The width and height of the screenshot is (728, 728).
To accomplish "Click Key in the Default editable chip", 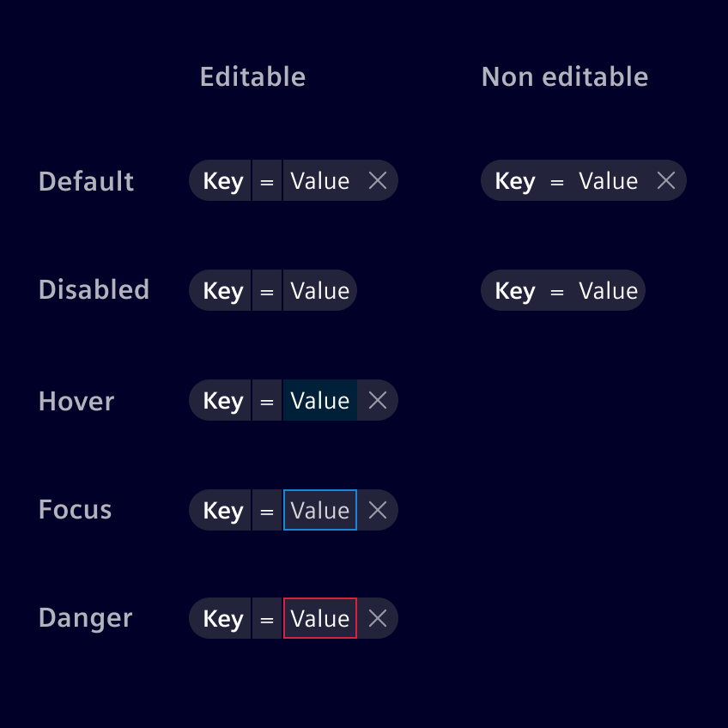I will pos(222,181).
